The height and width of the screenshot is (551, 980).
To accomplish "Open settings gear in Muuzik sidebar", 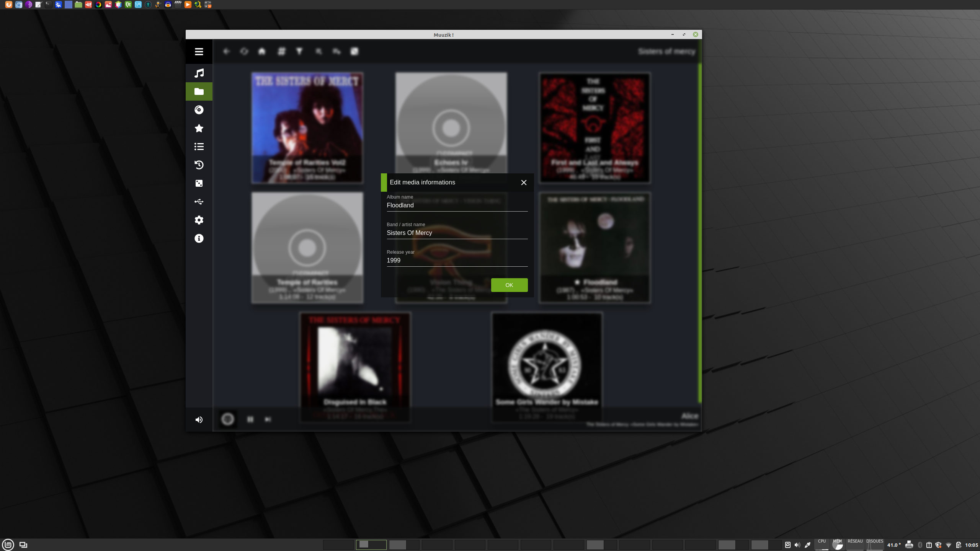I will click(x=199, y=220).
